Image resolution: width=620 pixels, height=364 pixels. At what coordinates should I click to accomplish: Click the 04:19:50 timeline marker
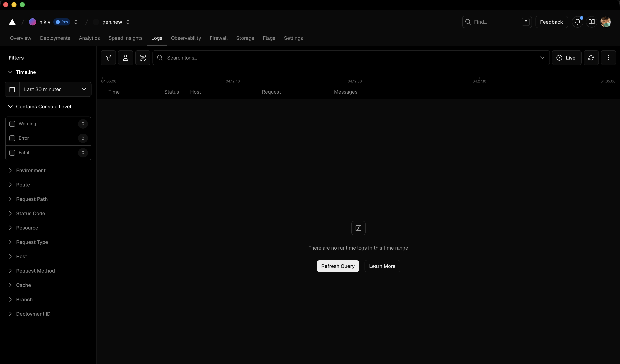(354, 81)
